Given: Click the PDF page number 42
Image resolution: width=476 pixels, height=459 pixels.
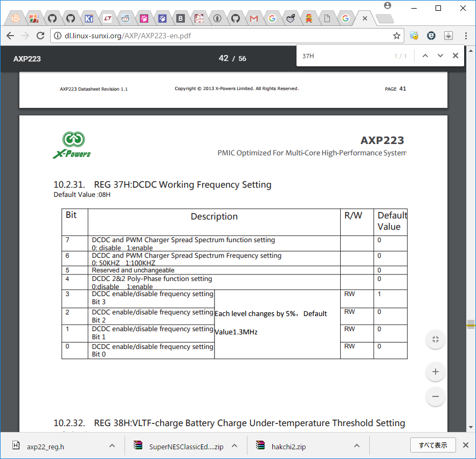Looking at the screenshot, I should click(223, 58).
